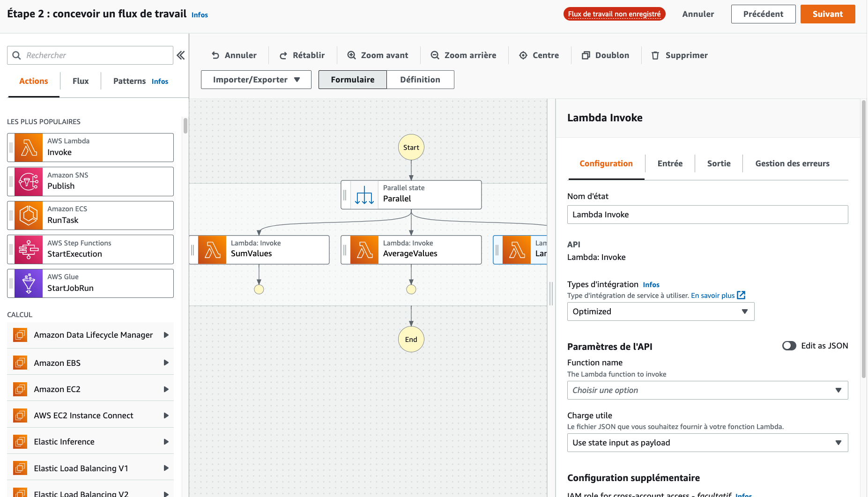Viewport: 868px width, 497px height.
Task: Click the Parallel state icon on canvas
Action: (x=364, y=195)
